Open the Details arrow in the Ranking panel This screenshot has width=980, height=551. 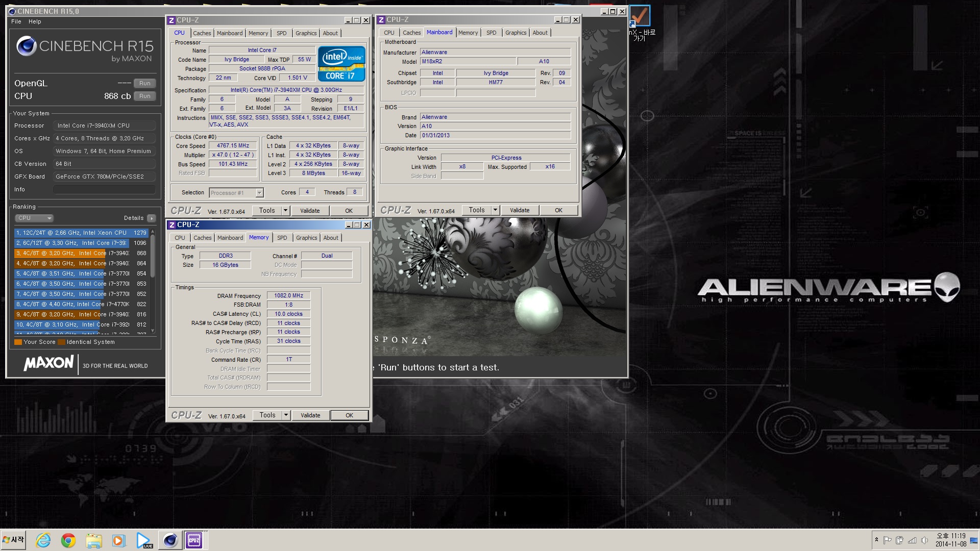[x=151, y=218]
